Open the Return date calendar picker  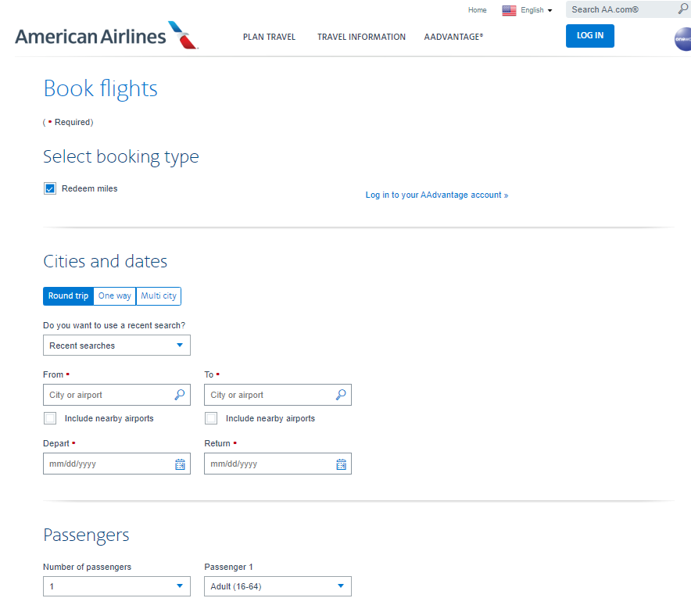click(341, 464)
